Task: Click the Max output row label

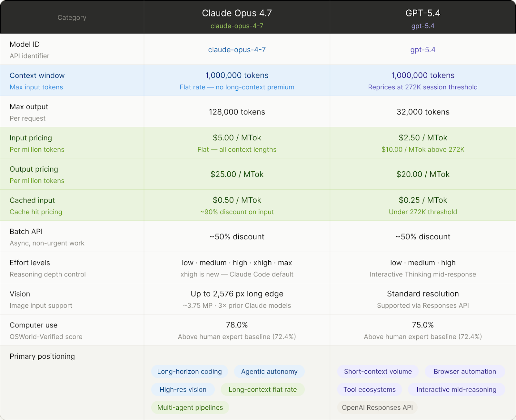Action: pos(29,107)
